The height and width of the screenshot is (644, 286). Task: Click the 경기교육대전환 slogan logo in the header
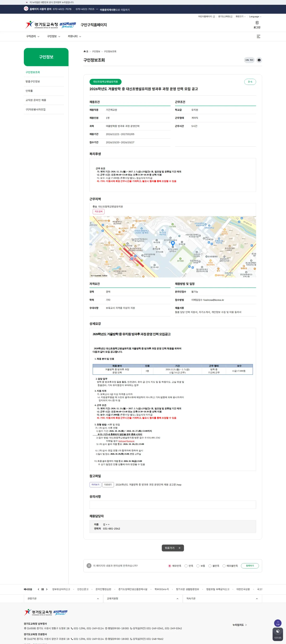pyautogui.click(x=68, y=25)
